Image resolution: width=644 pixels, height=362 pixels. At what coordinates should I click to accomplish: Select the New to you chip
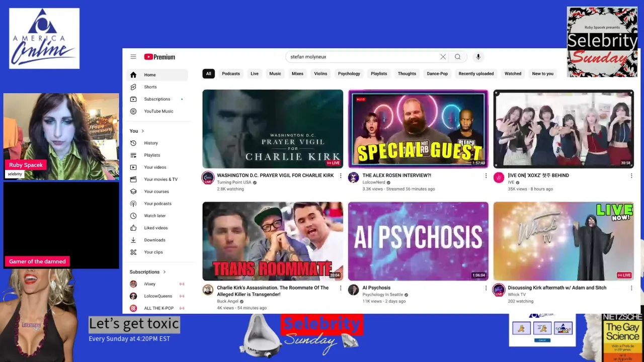[x=543, y=73]
